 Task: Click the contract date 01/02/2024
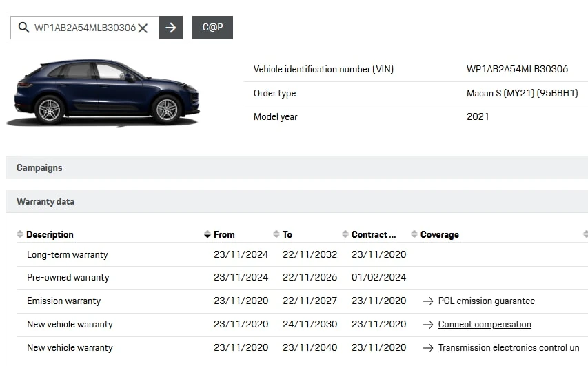tap(378, 278)
